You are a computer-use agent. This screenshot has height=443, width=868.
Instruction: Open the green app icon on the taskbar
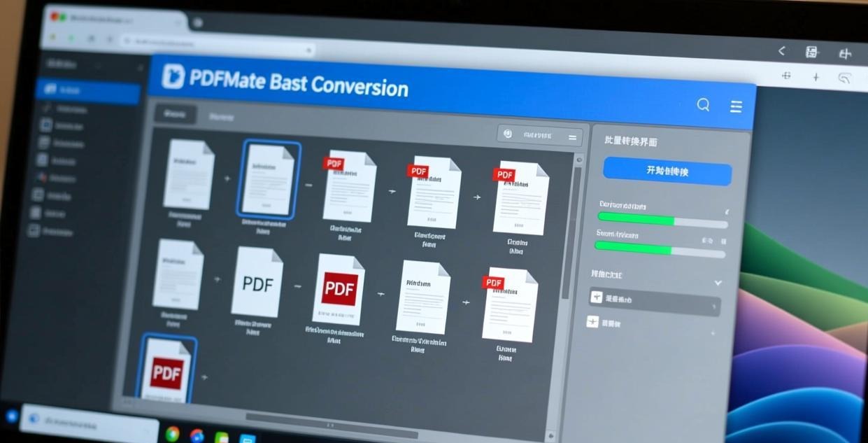(x=221, y=438)
